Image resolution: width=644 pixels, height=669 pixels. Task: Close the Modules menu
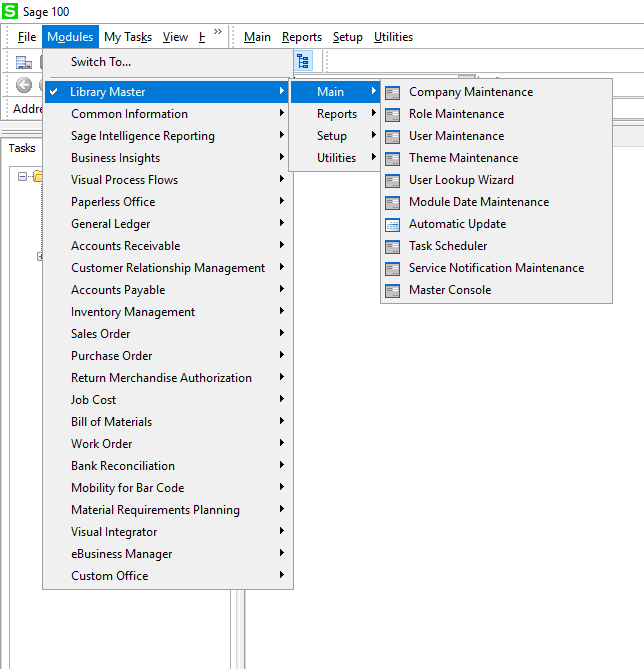(70, 37)
